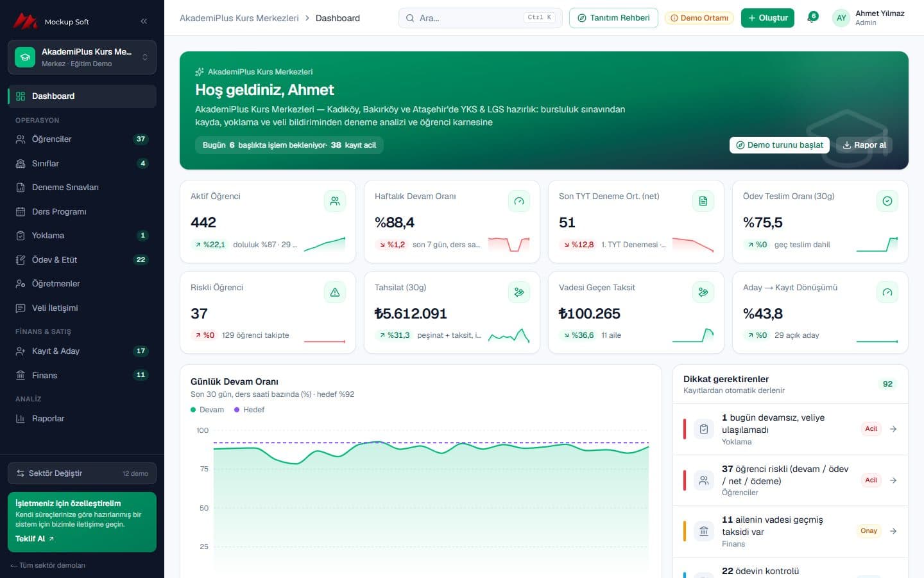924x578 pixels.
Task: Click the Ödev Teslim Oranı check icon
Action: click(887, 201)
